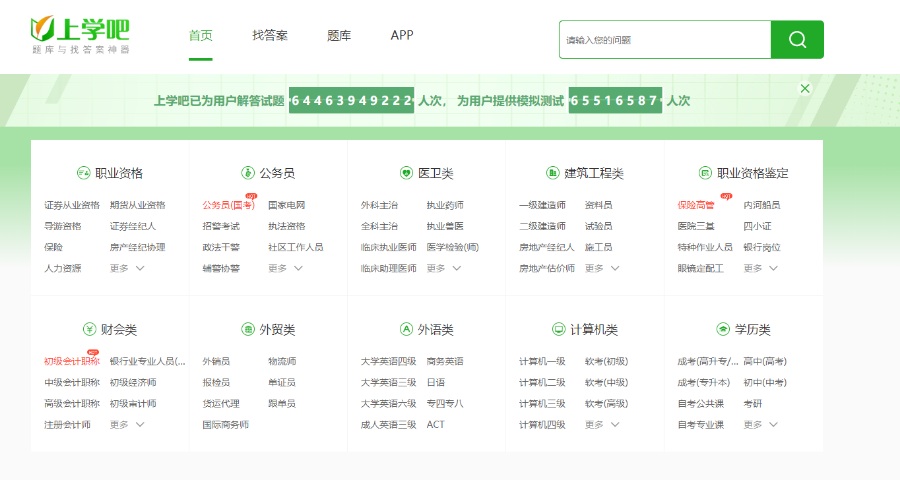Expand 更多 under 财会类
Image resolution: width=900 pixels, height=480 pixels.
point(127,424)
